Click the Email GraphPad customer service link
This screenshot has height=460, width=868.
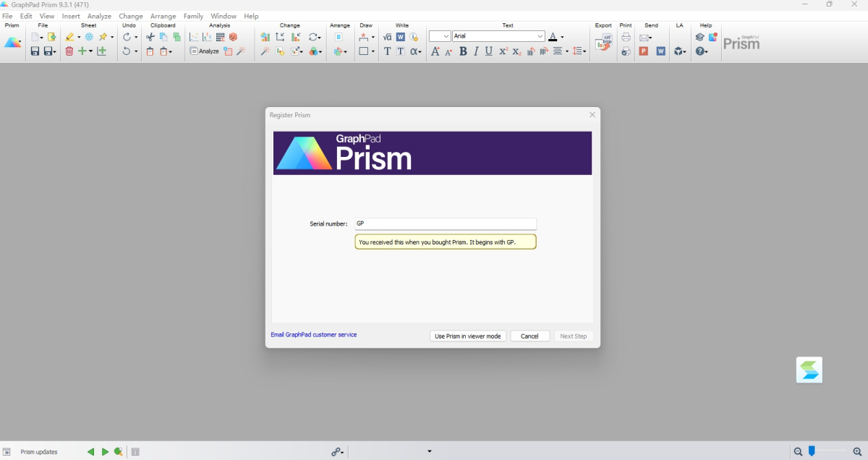(313, 334)
